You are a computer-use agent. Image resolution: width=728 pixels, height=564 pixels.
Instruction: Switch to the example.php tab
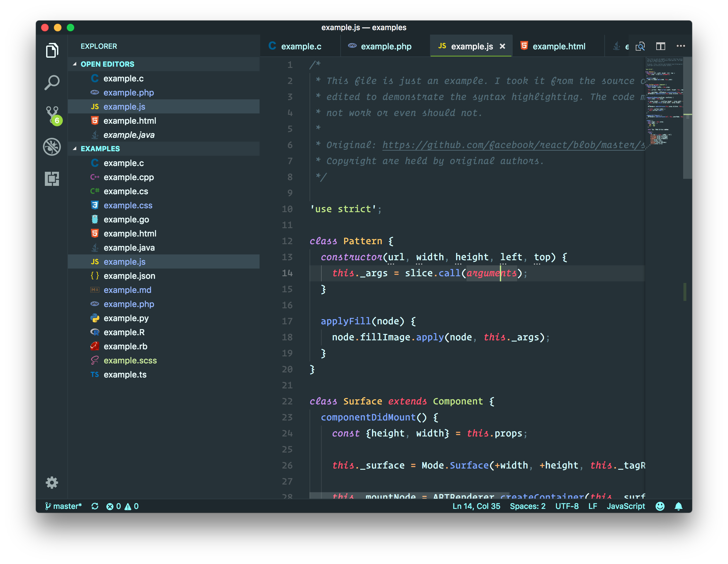point(386,46)
